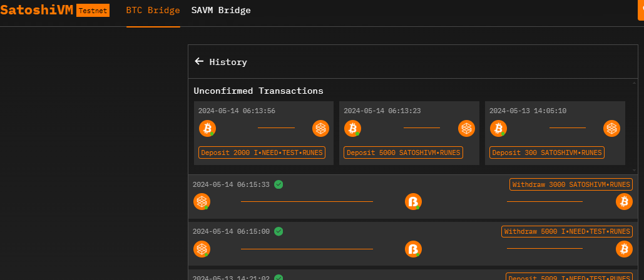This screenshot has height=280, width=644.
Task: Open Deposit 2000 I•NEED•TEST•RUNES label
Action: coord(262,152)
